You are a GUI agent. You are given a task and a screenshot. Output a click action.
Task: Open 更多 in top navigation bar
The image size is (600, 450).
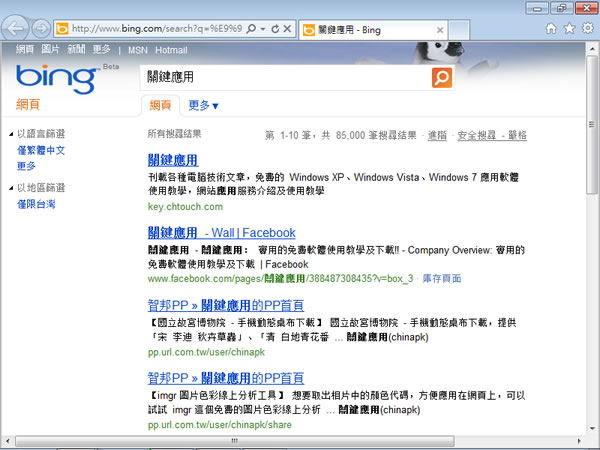101,49
